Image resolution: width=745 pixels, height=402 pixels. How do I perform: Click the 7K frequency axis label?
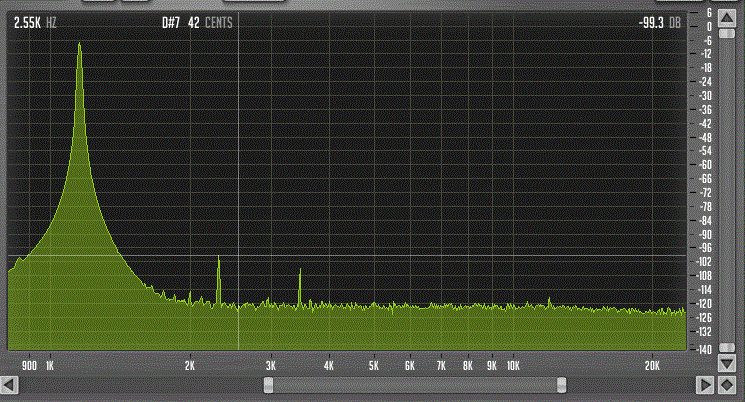tap(441, 365)
